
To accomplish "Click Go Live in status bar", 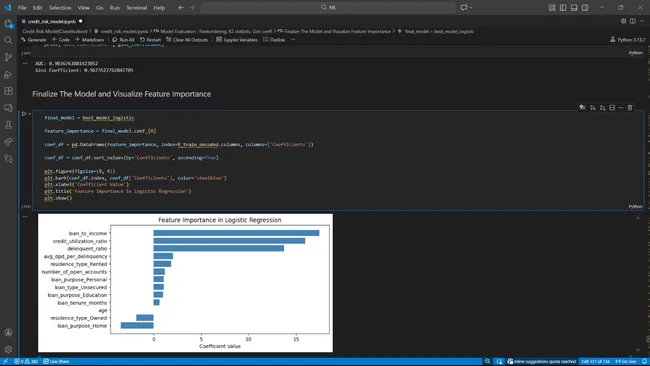I will (x=626, y=361).
